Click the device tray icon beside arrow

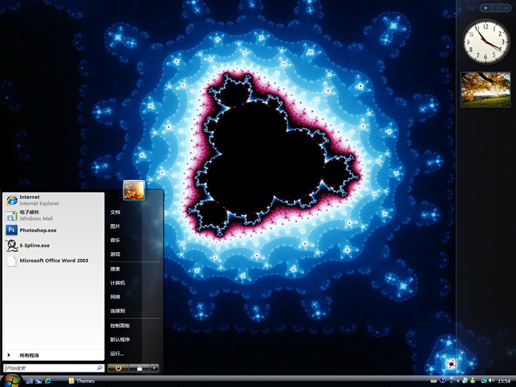(x=465, y=380)
